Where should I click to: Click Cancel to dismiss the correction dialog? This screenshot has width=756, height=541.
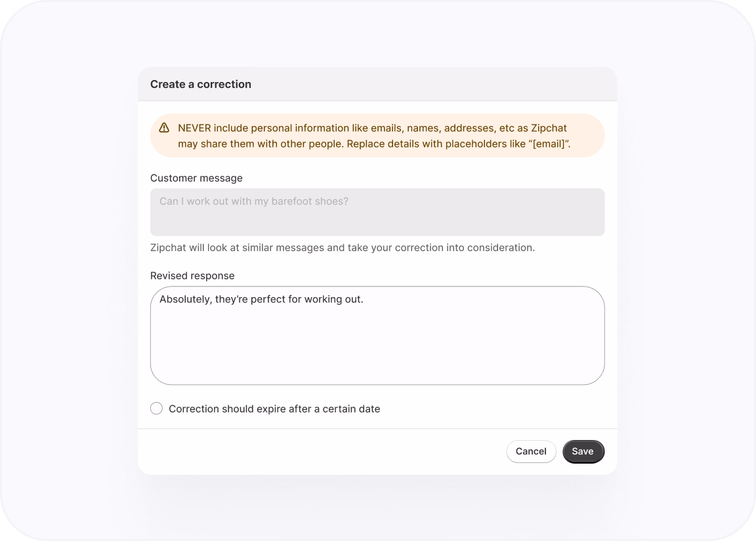click(x=531, y=451)
